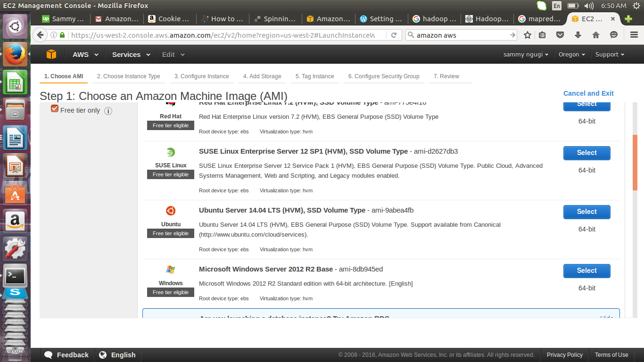This screenshot has height=362, width=644.
Task: Go to Firefox home page icon
Action: (596, 35)
